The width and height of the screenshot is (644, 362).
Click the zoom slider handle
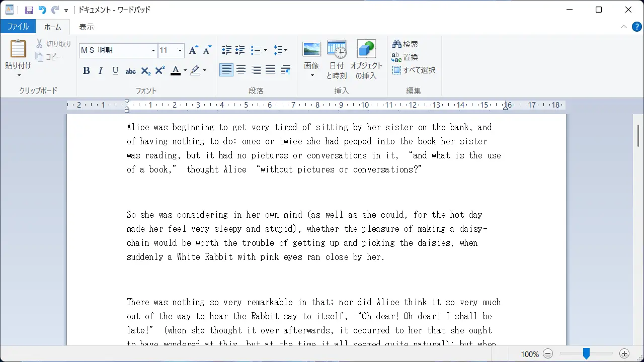coord(586,354)
